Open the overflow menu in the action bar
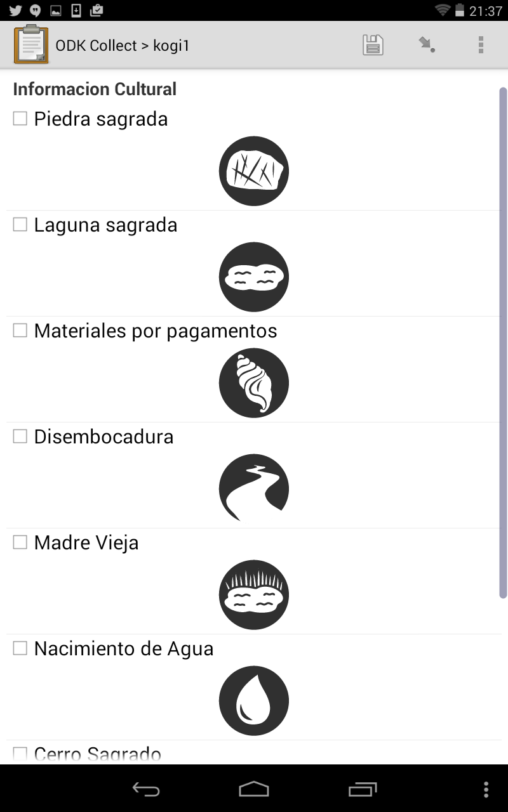Image resolution: width=508 pixels, height=812 pixels. 481,45
